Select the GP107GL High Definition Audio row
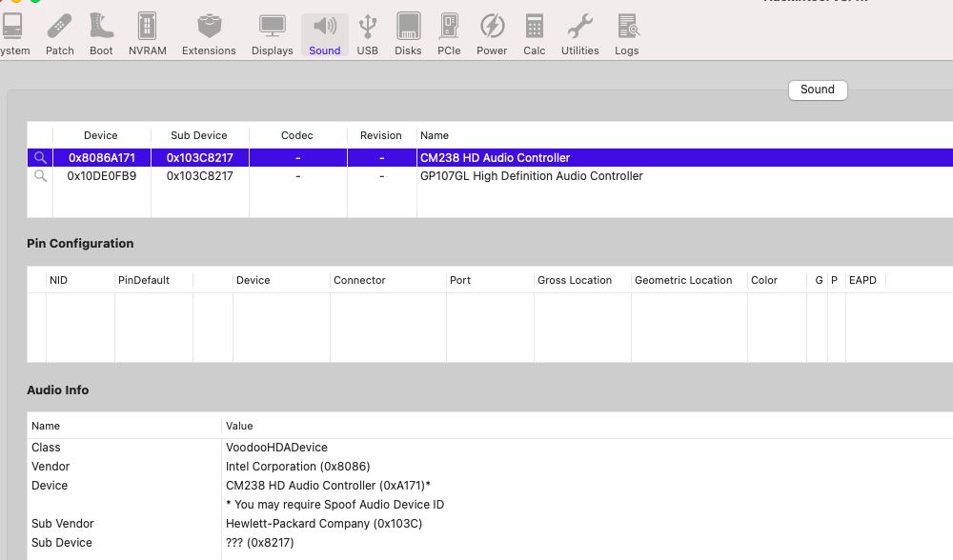The height and width of the screenshot is (560, 953). coord(531,176)
